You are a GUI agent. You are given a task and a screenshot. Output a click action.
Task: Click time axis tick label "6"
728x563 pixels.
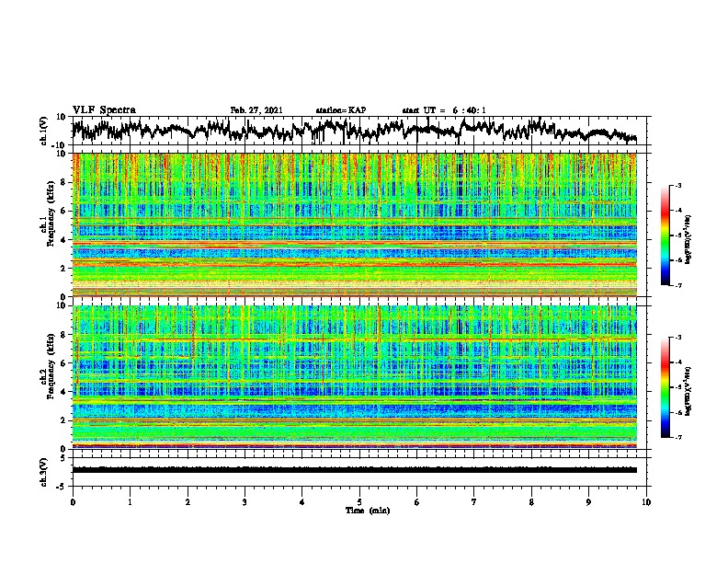(x=416, y=502)
